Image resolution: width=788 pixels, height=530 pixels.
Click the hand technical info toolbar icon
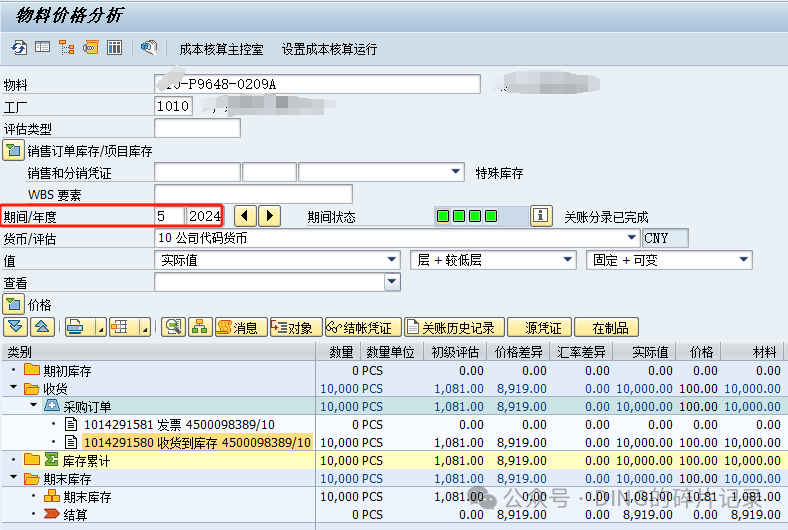pos(149,48)
